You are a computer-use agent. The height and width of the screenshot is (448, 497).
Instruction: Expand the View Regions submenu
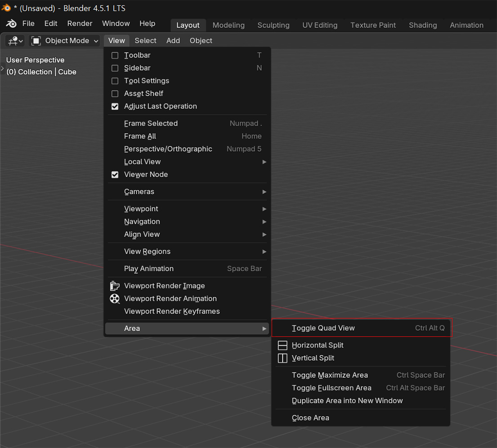pyautogui.click(x=187, y=251)
